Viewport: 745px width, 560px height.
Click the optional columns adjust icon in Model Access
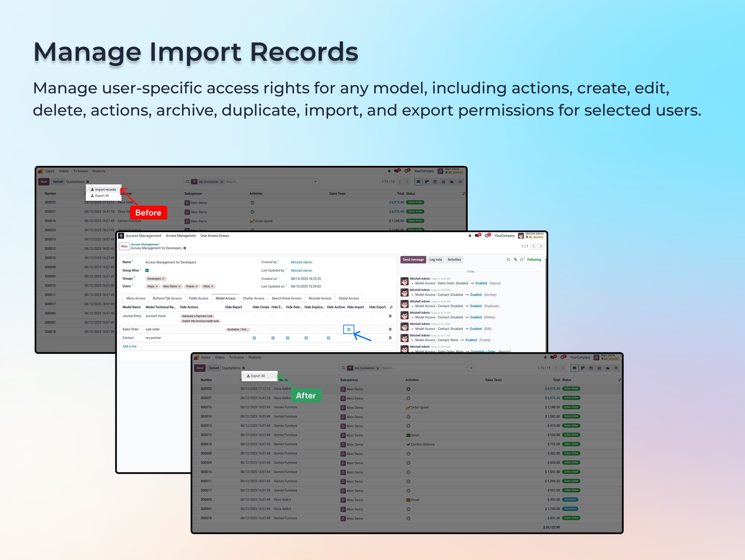(391, 307)
